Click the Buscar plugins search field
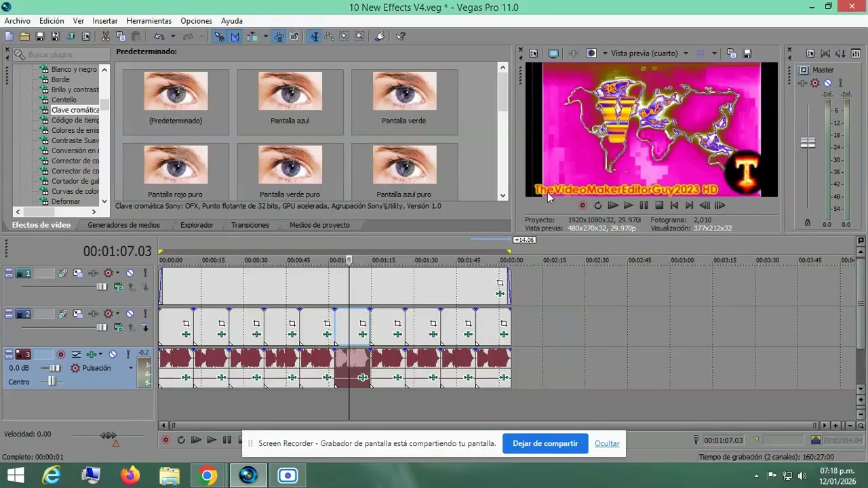Viewport: 868px width, 488px height. click(60, 54)
